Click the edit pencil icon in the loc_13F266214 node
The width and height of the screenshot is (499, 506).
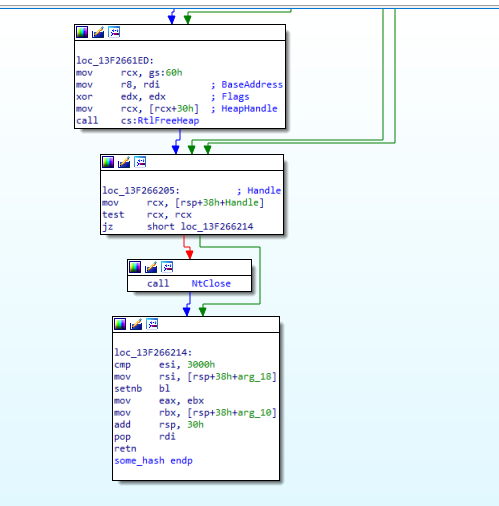pyautogui.click(x=136, y=324)
